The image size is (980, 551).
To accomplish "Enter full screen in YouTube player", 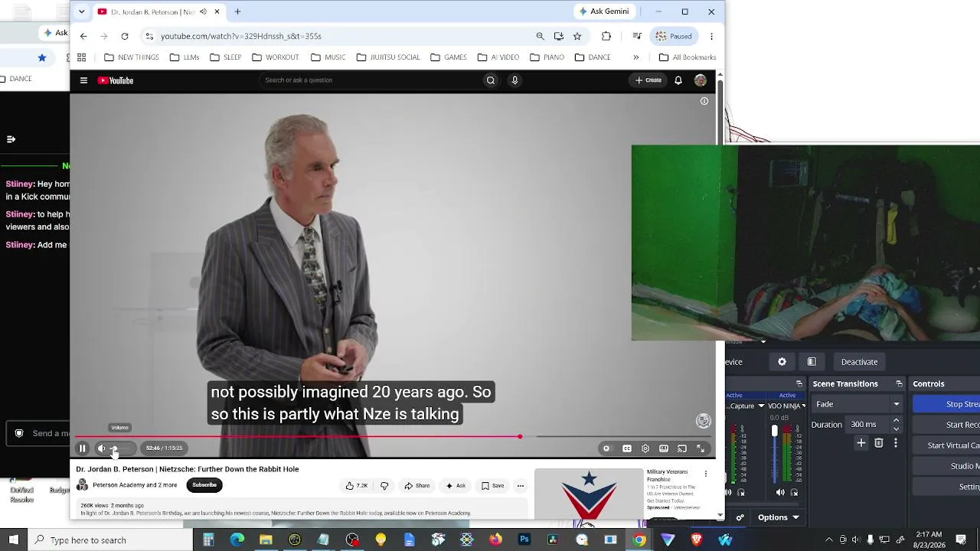I will tap(701, 448).
